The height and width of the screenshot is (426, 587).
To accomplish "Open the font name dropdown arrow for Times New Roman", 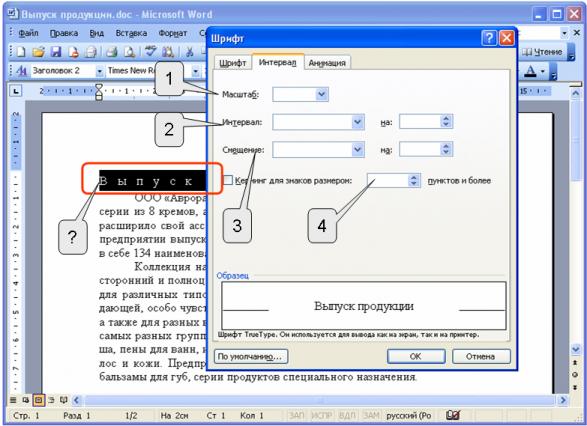I will [x=196, y=71].
